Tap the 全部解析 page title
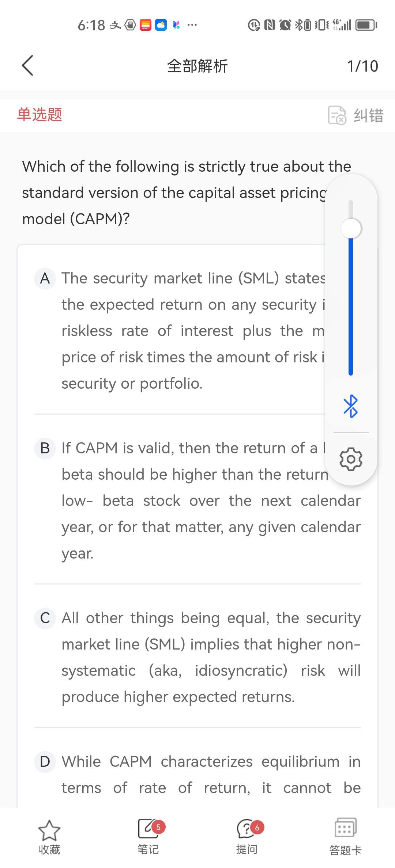This screenshot has height=868, width=395. pyautogui.click(x=197, y=66)
